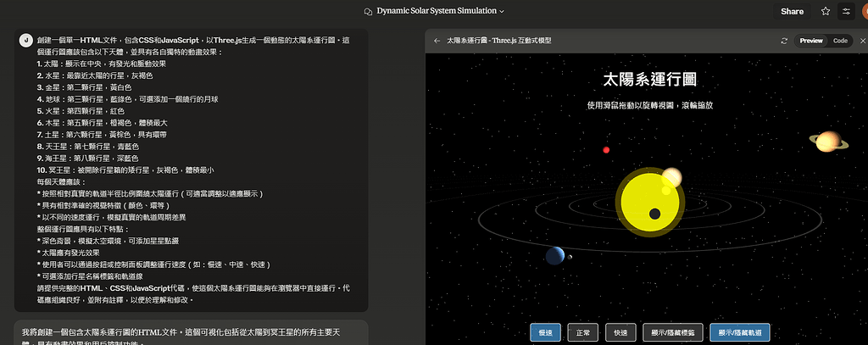Image resolution: width=868 pixels, height=345 pixels.
Task: Click the line '5. 火星：第四顆行星，紅色'
Action: click(x=81, y=111)
